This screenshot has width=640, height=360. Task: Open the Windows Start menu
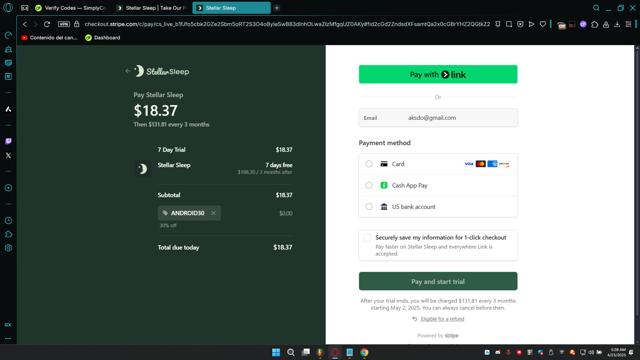click(x=276, y=352)
